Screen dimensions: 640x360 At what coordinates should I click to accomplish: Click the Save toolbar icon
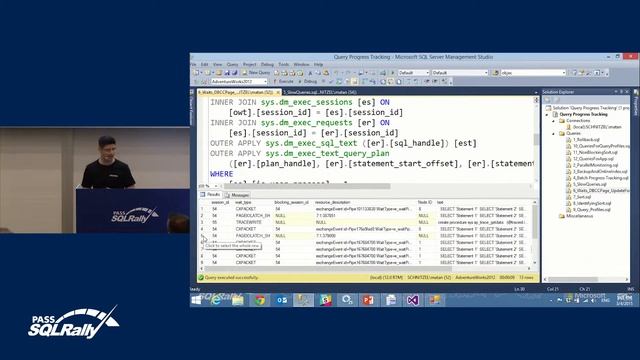tap(227, 73)
